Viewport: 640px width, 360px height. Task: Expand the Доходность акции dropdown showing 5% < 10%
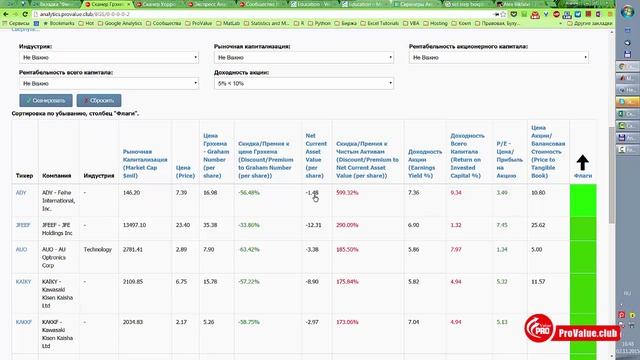304,83
